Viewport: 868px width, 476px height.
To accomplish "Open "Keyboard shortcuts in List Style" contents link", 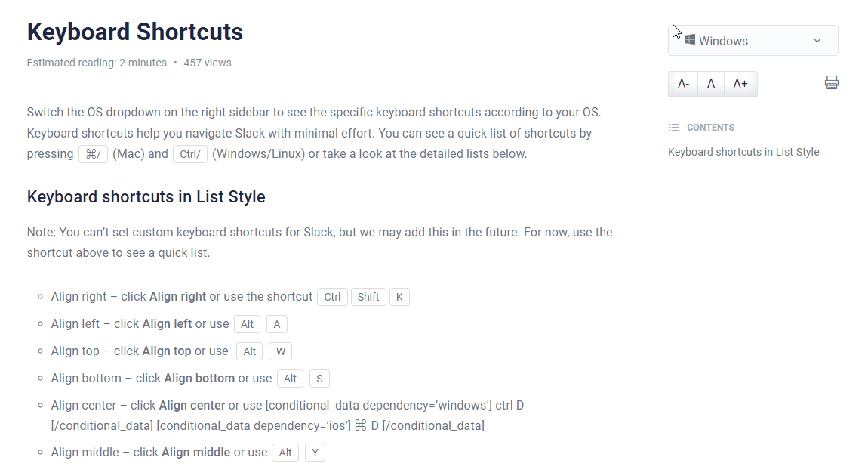I will click(743, 151).
